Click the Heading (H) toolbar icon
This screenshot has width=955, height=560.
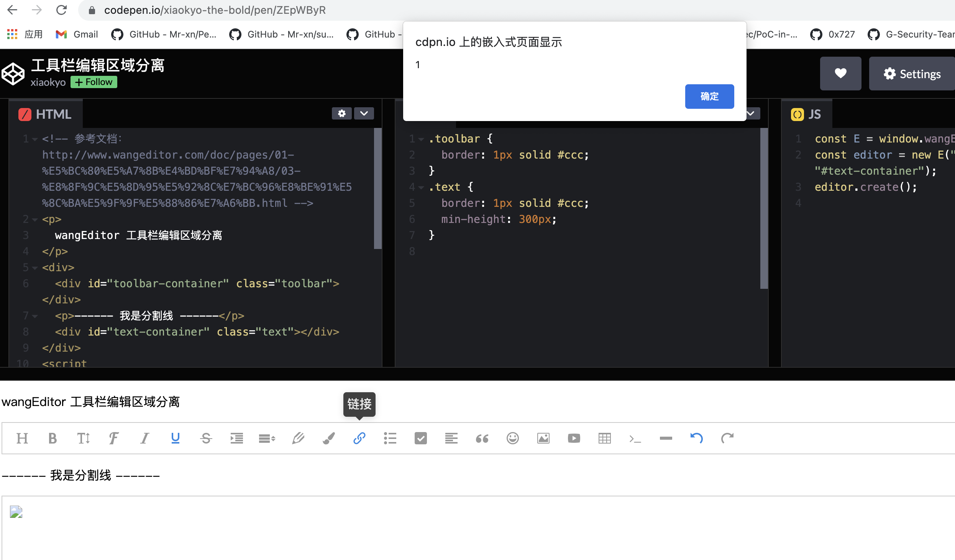point(22,438)
